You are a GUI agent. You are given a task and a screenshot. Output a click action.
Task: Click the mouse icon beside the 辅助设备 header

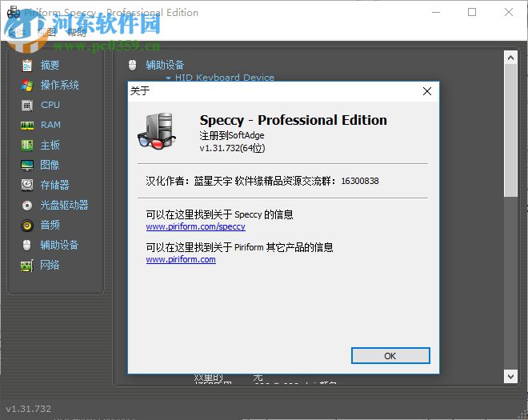coord(132,66)
